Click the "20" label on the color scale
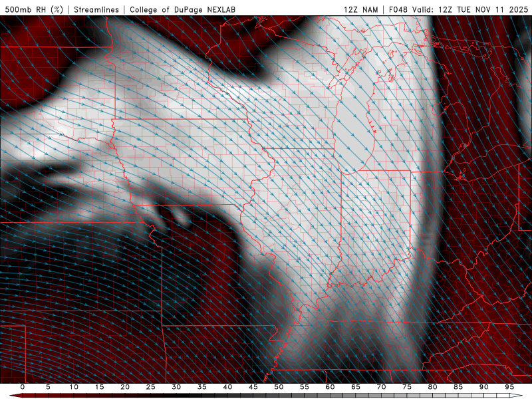532x399 pixels. click(x=125, y=387)
